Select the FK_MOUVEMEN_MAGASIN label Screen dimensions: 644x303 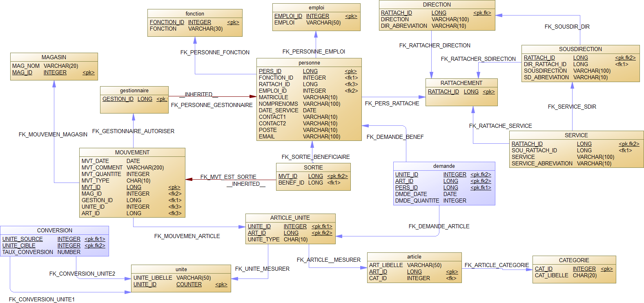[53, 134]
